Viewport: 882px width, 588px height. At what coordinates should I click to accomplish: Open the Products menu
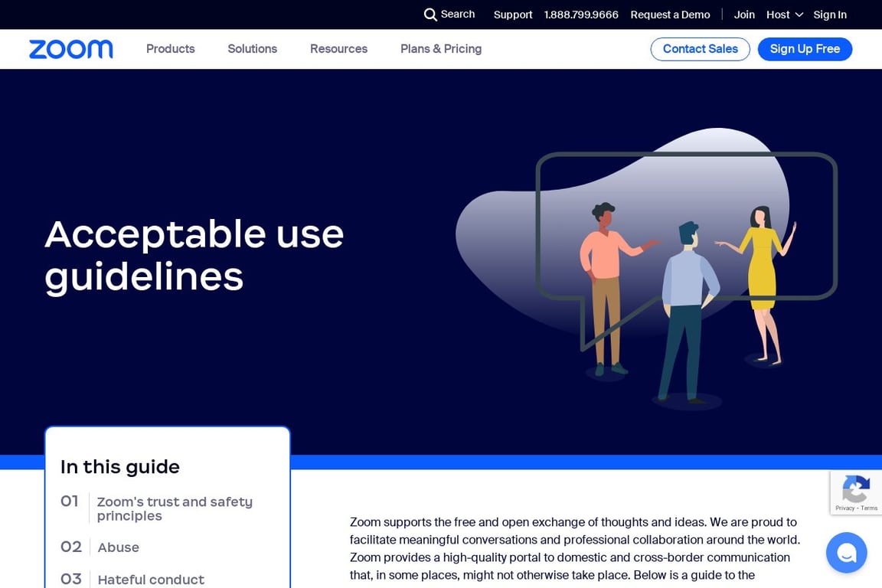(171, 49)
